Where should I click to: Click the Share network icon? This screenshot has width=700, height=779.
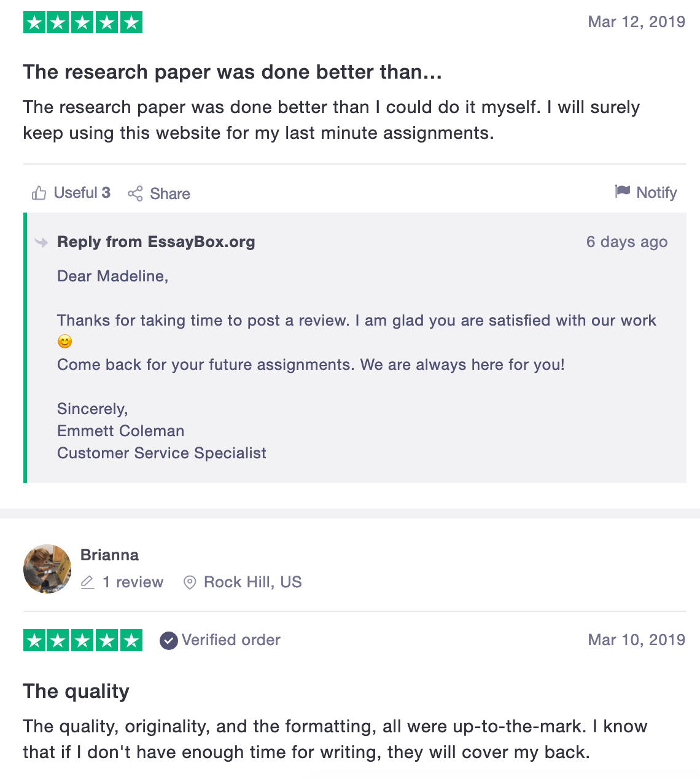pos(135,194)
